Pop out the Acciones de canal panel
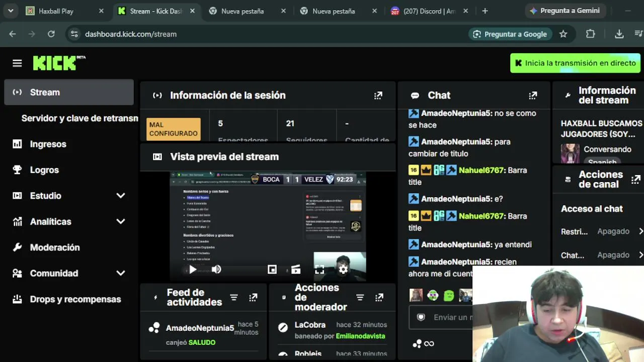Screen dimensions: 644x362 click(636, 179)
